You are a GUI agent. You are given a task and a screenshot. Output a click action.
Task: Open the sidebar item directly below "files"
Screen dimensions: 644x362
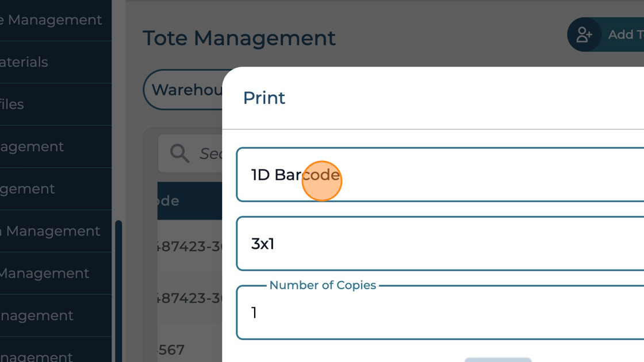32,147
